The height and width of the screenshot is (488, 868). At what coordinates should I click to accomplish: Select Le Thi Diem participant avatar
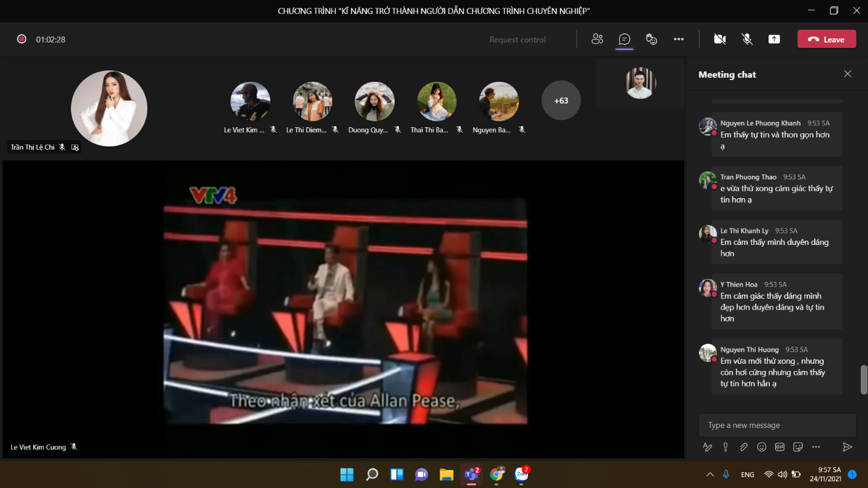(x=313, y=101)
